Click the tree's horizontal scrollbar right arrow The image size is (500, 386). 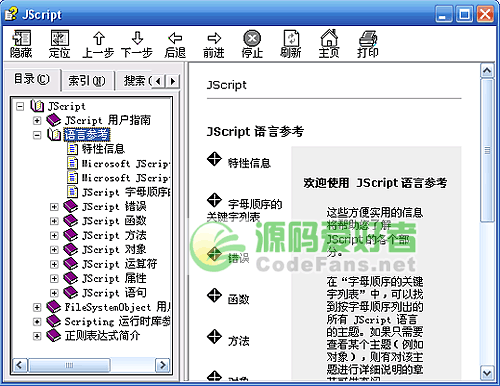click(163, 365)
